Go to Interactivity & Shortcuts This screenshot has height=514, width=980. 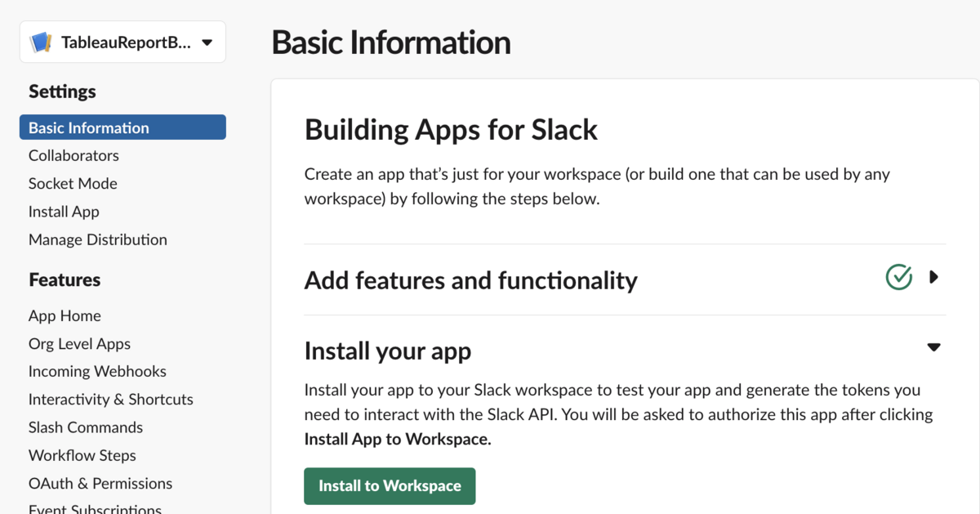coord(111,399)
